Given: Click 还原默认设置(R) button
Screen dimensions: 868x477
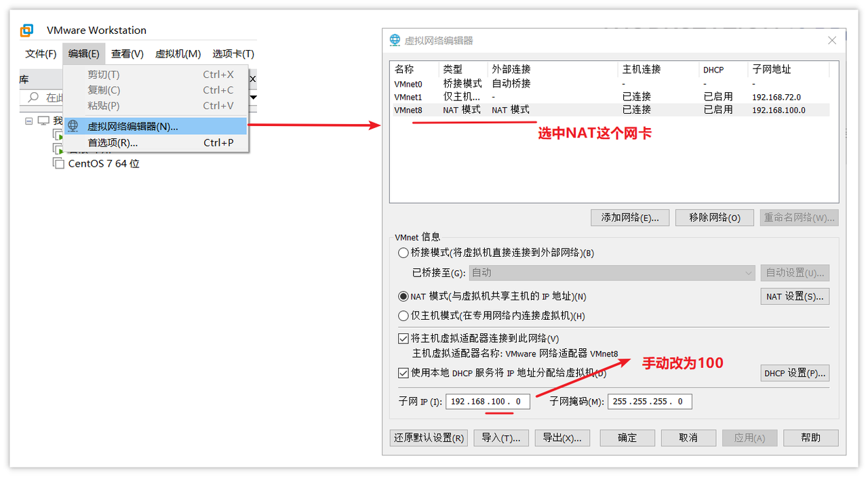Looking at the screenshot, I should pos(429,438).
